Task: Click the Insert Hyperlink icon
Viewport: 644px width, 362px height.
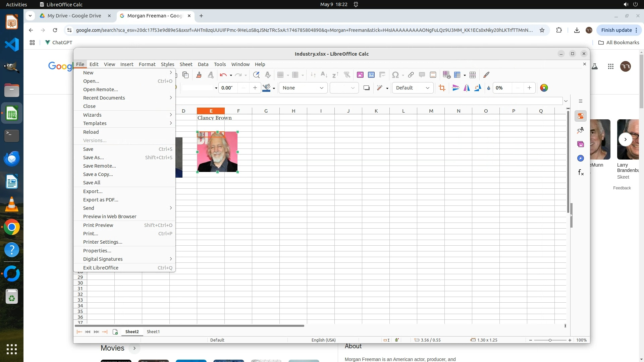Action: 411,75
